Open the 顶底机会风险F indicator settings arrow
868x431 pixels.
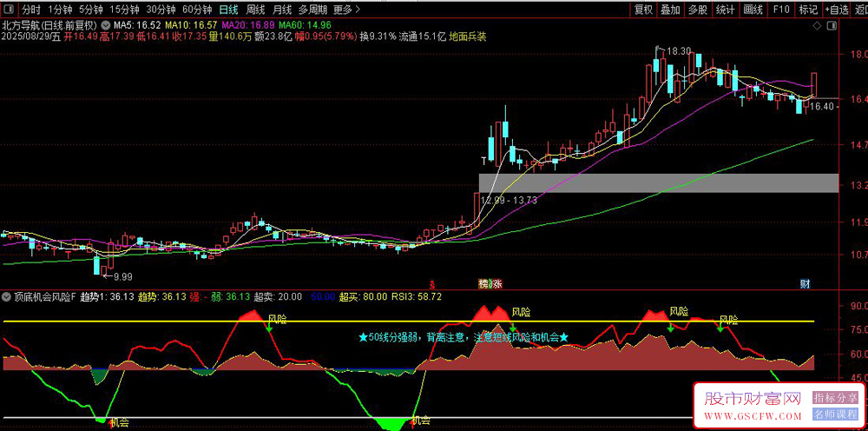7,296
